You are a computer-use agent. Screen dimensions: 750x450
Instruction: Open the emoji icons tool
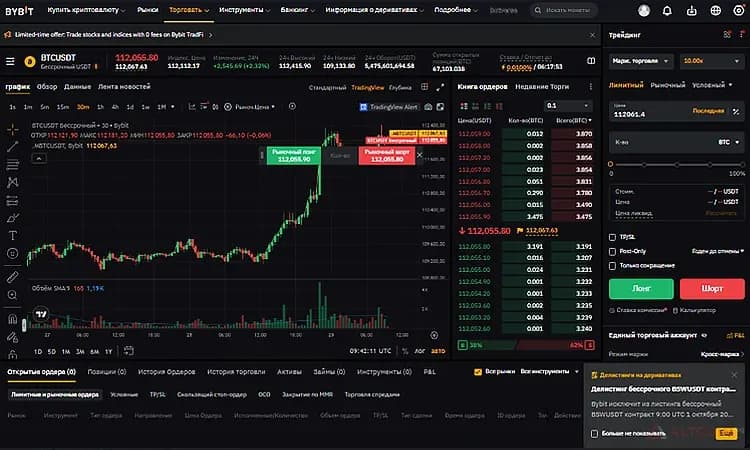pyautogui.click(x=13, y=253)
